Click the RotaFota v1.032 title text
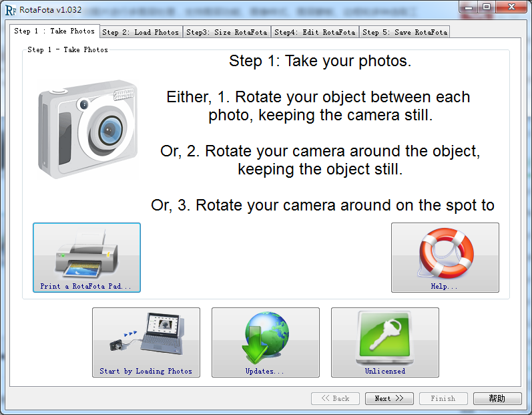The image size is (532, 415). [x=51, y=10]
